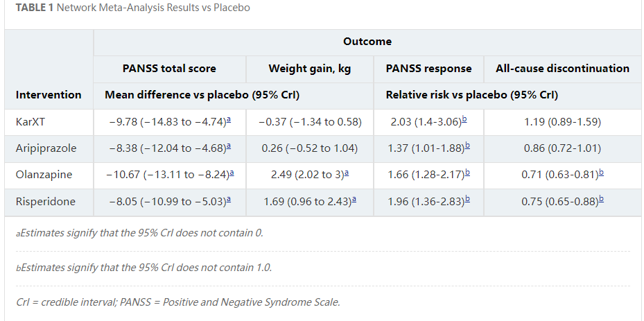Click footnote link b on Aripiprazole PANSS response
644x321 pixels.
(x=468, y=147)
